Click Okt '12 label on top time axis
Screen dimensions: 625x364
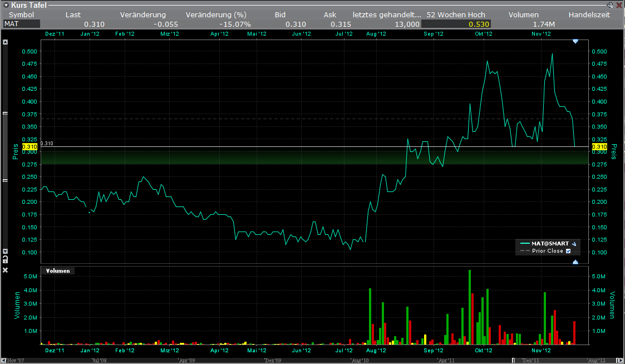coord(484,34)
